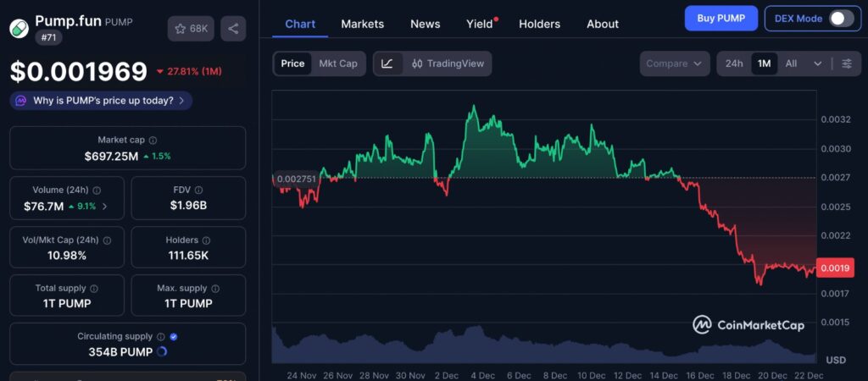Click the 111.65K holders value
This screenshot has width=868, height=381.
[188, 256]
